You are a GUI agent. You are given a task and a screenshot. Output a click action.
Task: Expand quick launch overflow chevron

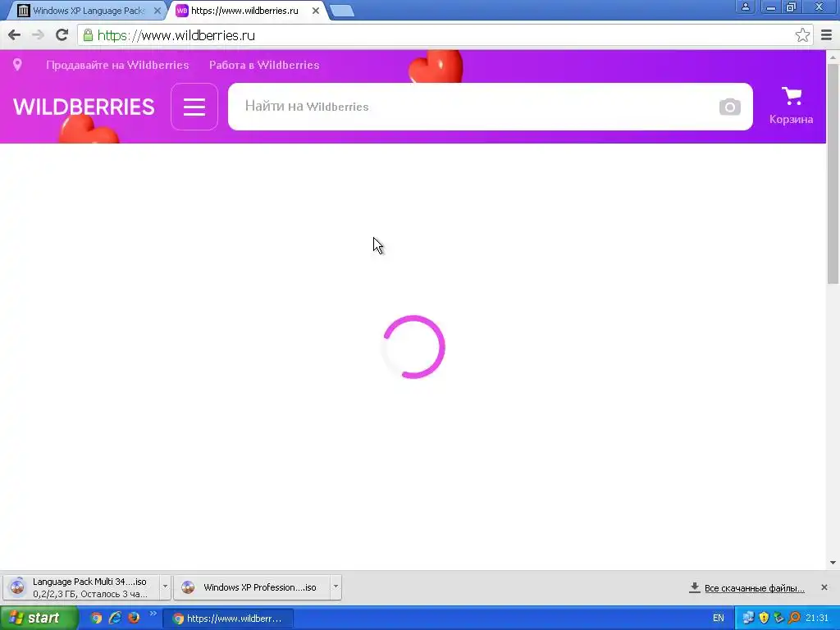point(153,614)
